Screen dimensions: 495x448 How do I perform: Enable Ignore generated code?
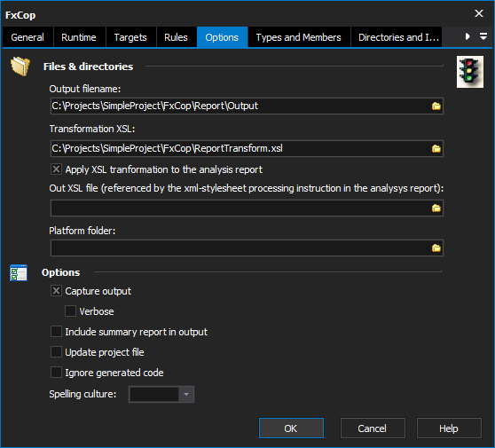click(56, 373)
